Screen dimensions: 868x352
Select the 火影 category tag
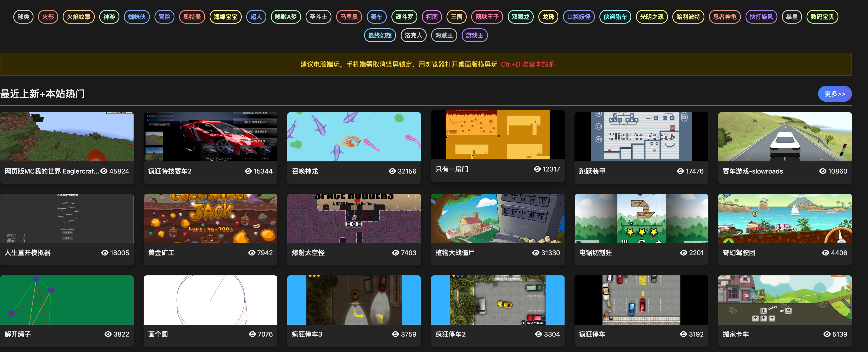pos(48,17)
